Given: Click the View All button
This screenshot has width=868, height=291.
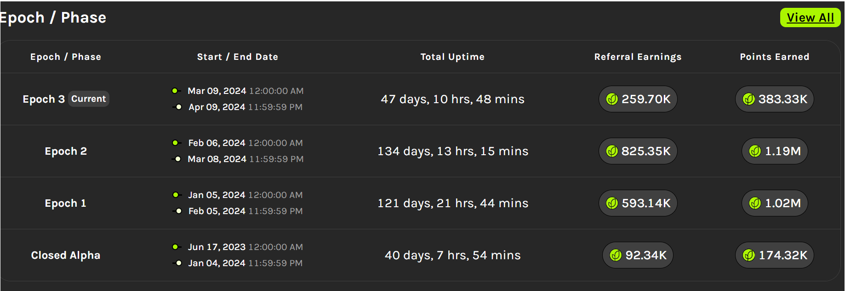Looking at the screenshot, I should coord(810,17).
